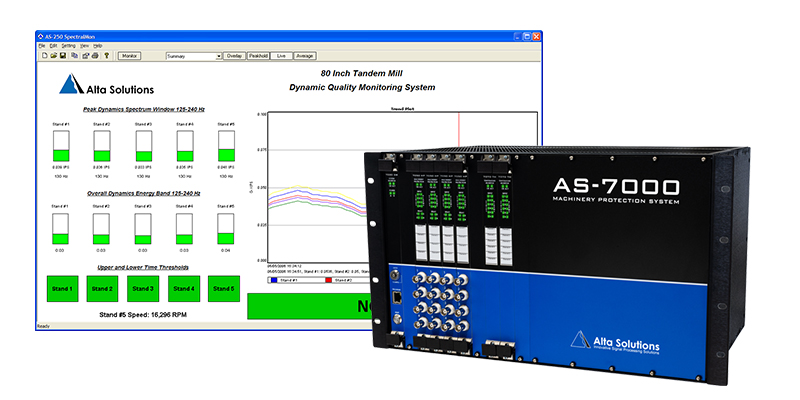Image resolution: width=800 pixels, height=400 pixels.
Task: Click 'Stand #2' label in Peak Dynamics section
Action: (102, 124)
